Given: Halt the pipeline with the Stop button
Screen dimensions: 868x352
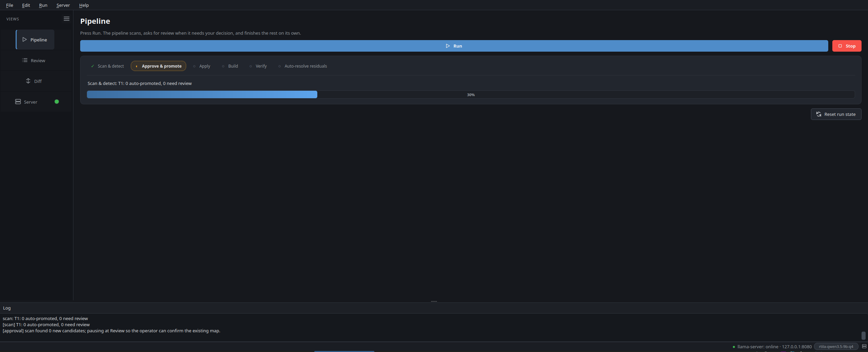Looking at the screenshot, I should pyautogui.click(x=847, y=46).
